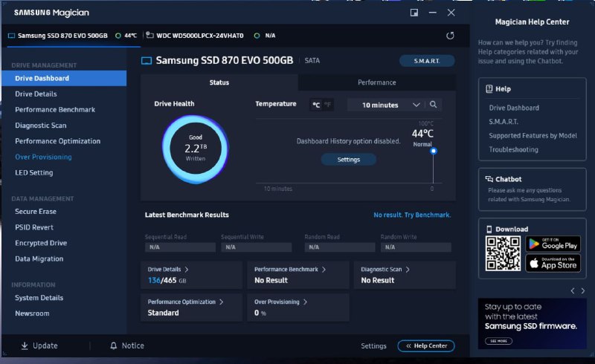
Task: Open Performance Benchmark in sidebar
Action: coord(55,110)
